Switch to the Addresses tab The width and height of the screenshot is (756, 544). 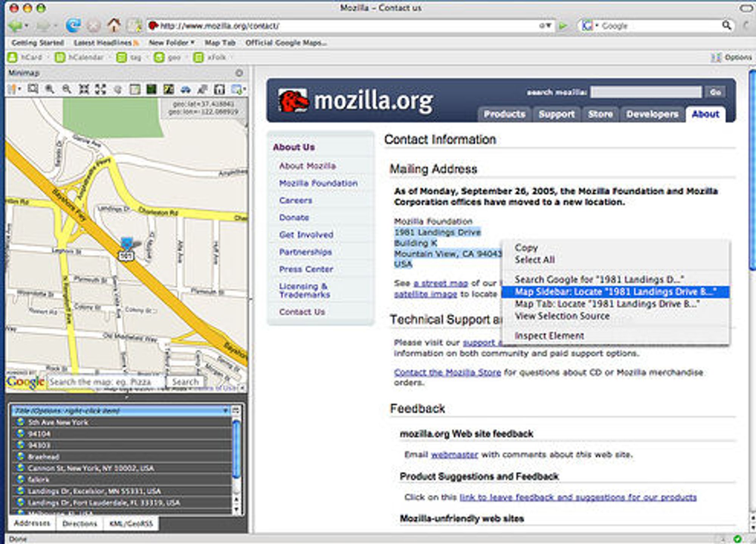click(32, 523)
